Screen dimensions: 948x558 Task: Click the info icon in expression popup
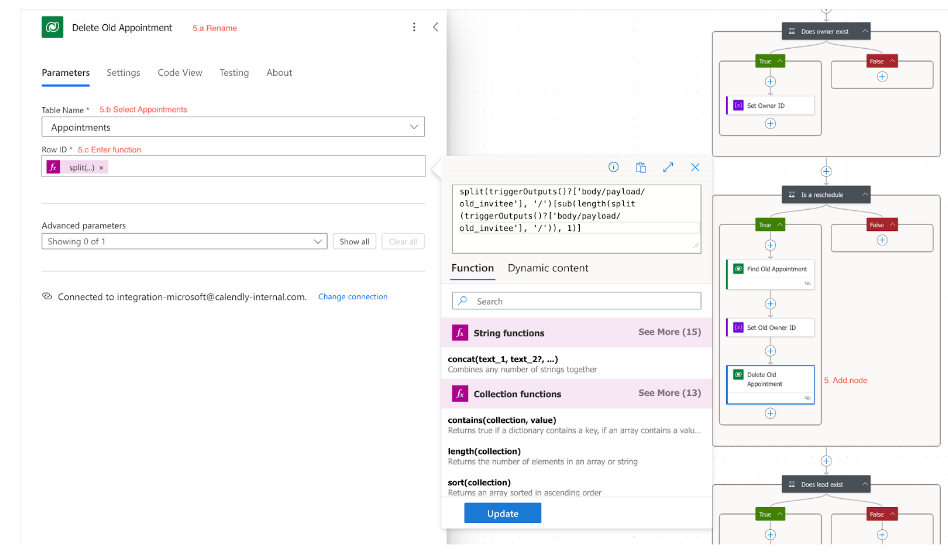[x=614, y=168]
